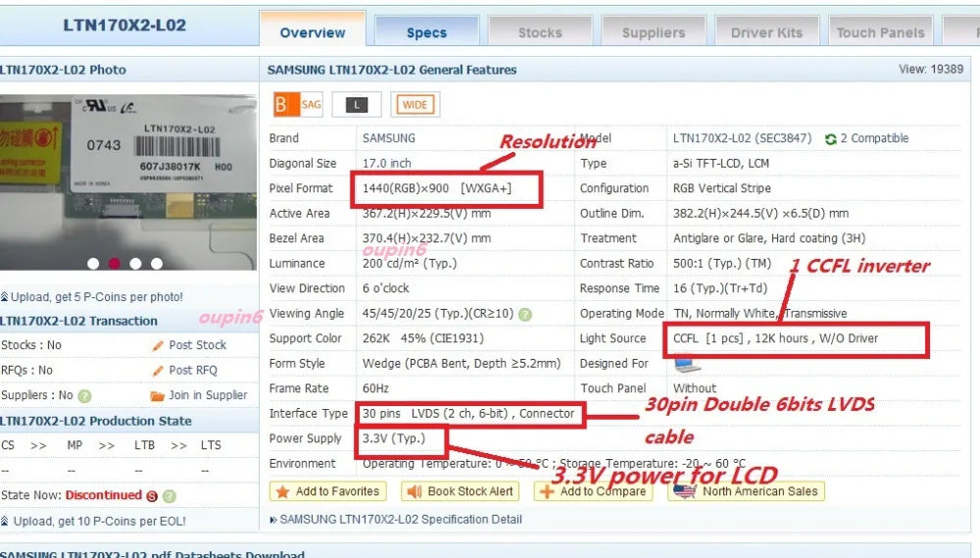Click Upload, get 10 P-Coins per EOL link

pos(99,521)
